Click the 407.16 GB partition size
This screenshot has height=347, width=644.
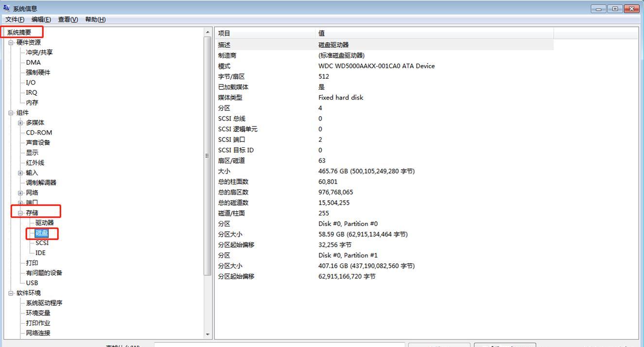pos(366,266)
